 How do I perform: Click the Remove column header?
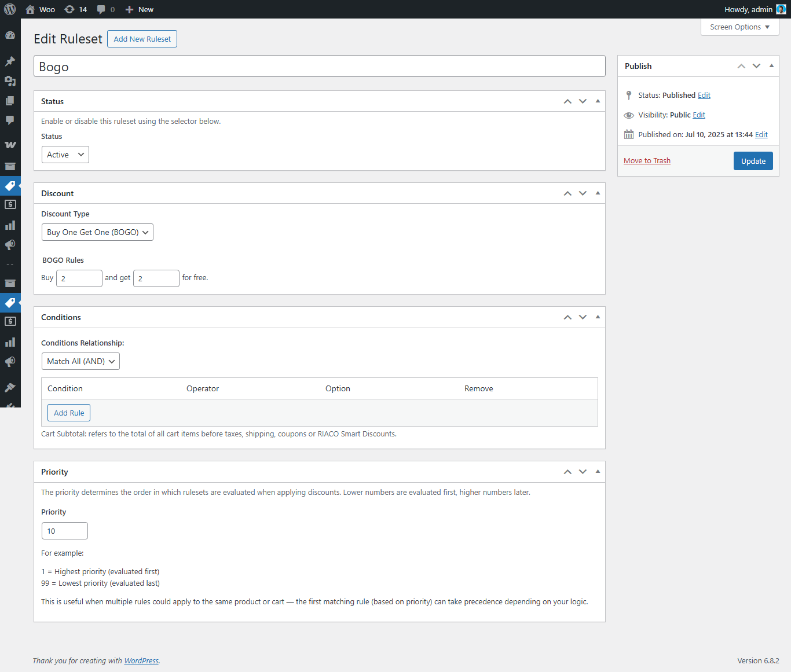tap(479, 388)
